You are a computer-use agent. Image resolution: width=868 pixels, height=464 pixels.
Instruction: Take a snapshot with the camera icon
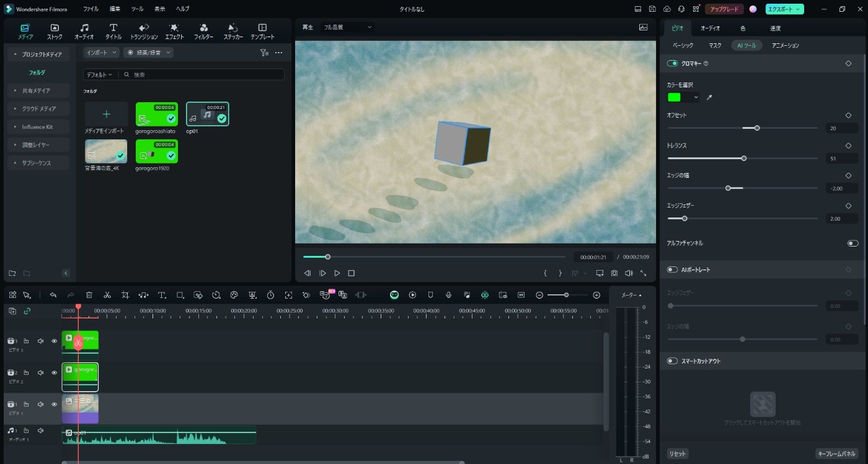(x=614, y=273)
